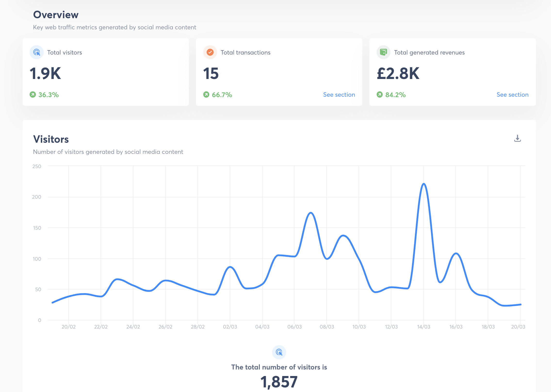
Task: Download the Visitors chart
Action: (x=517, y=138)
